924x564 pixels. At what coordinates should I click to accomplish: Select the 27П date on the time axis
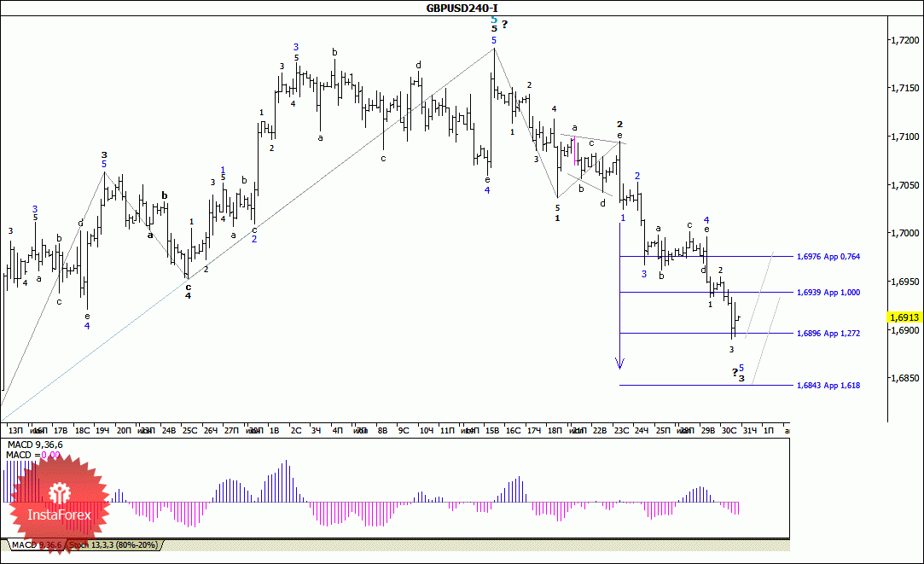pyautogui.click(x=231, y=431)
